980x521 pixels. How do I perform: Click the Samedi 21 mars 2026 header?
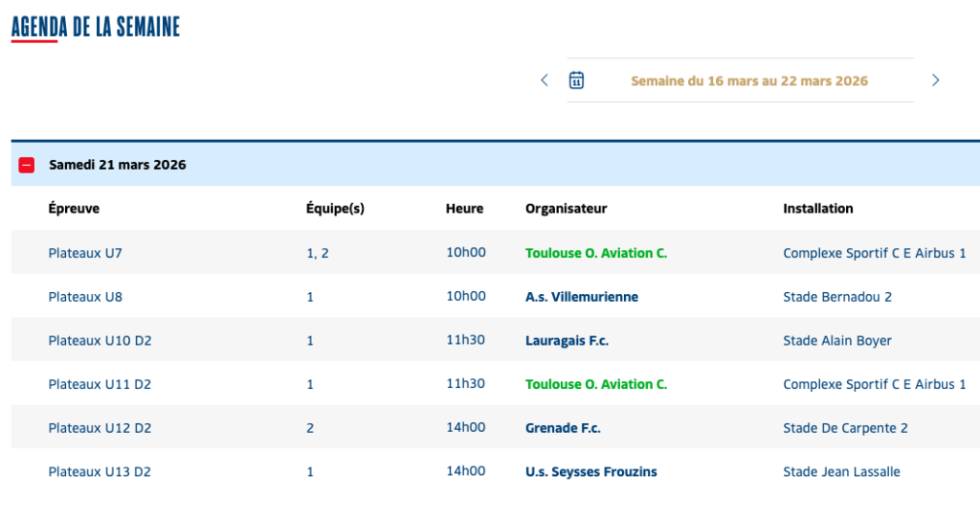point(118,165)
